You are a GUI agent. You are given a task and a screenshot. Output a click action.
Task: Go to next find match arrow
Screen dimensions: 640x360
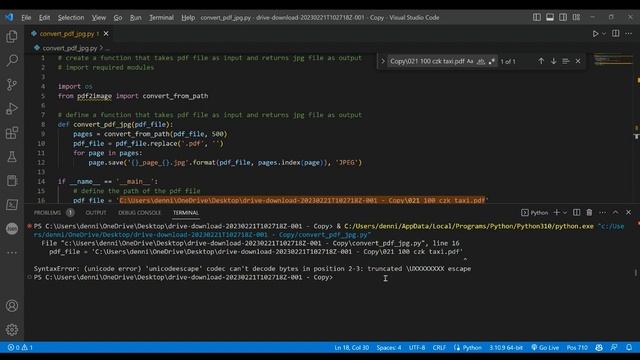(553, 61)
